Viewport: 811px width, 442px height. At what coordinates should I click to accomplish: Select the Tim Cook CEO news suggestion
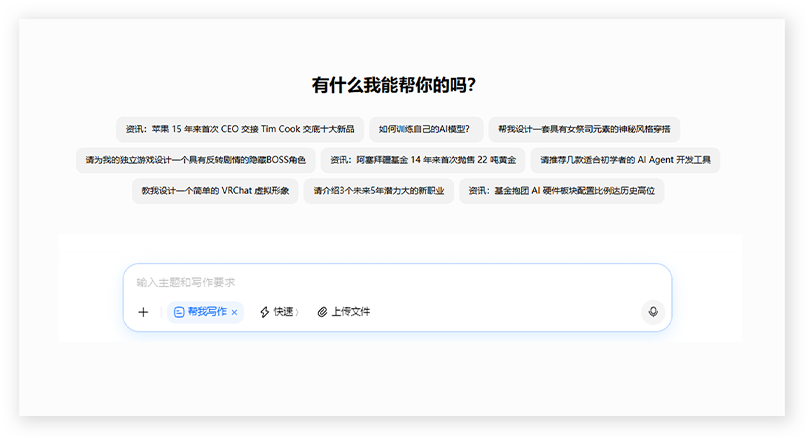click(240, 129)
